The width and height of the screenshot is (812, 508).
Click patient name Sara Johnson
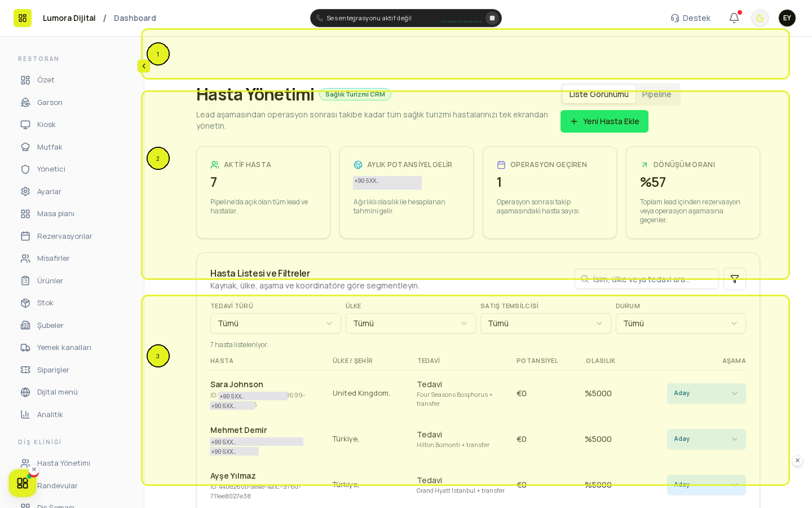pyautogui.click(x=237, y=384)
